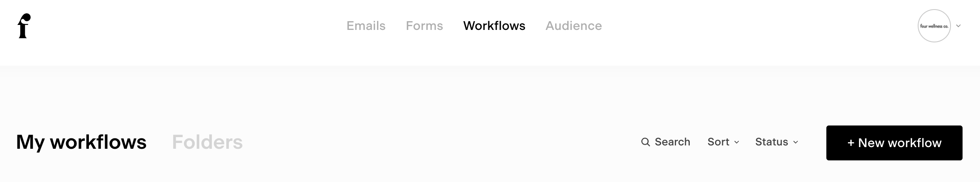Click the Search text label
The width and height of the screenshot is (980, 182).
pyautogui.click(x=672, y=142)
